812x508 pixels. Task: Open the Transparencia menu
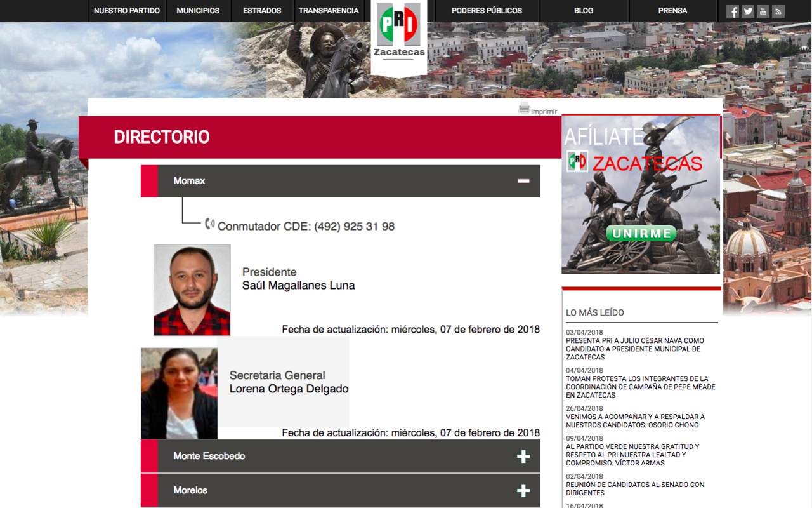coord(329,11)
